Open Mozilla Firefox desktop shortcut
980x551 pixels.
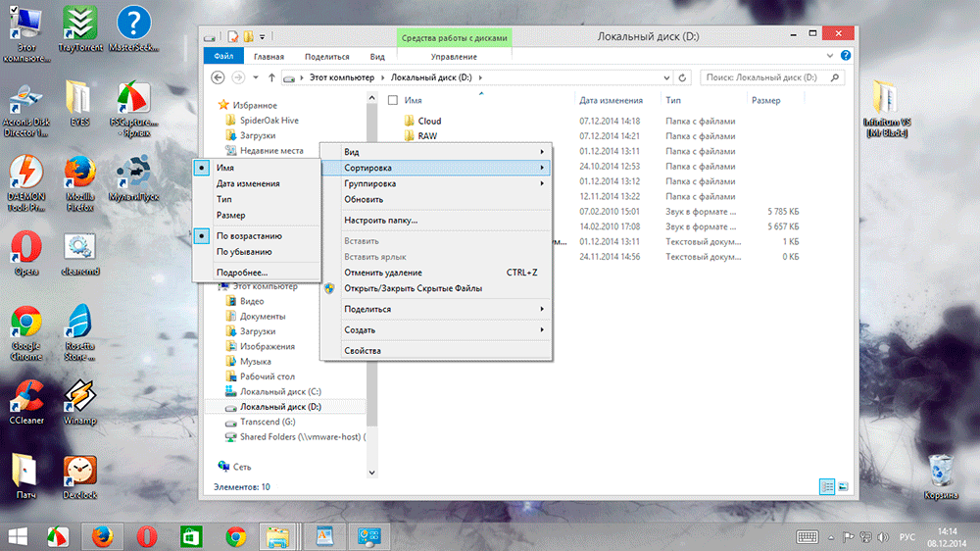(80, 184)
